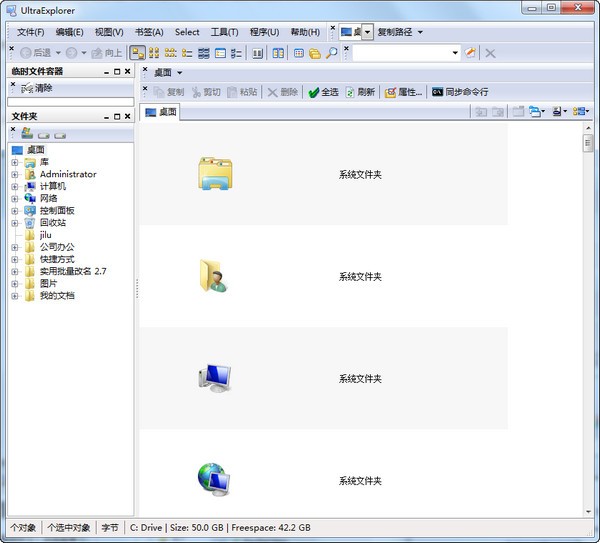The width and height of the screenshot is (600, 543).
Task: Open the filter combo box dropdown arrow
Action: pyautogui.click(x=455, y=53)
